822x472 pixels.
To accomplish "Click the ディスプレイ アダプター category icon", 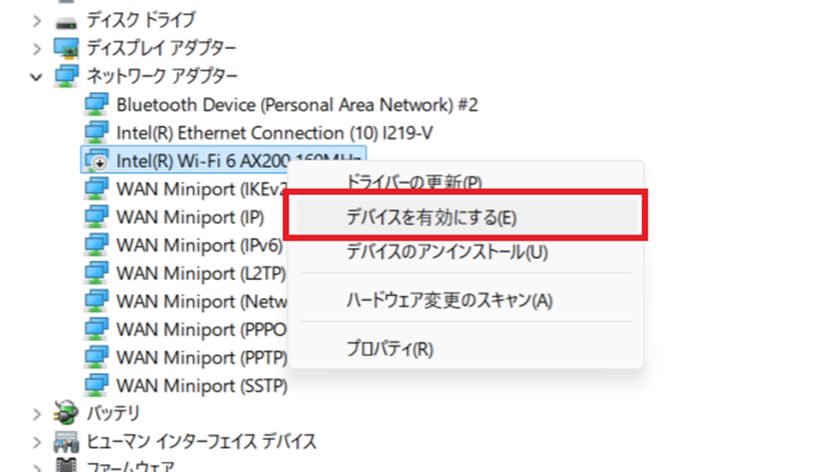I will click(67, 48).
